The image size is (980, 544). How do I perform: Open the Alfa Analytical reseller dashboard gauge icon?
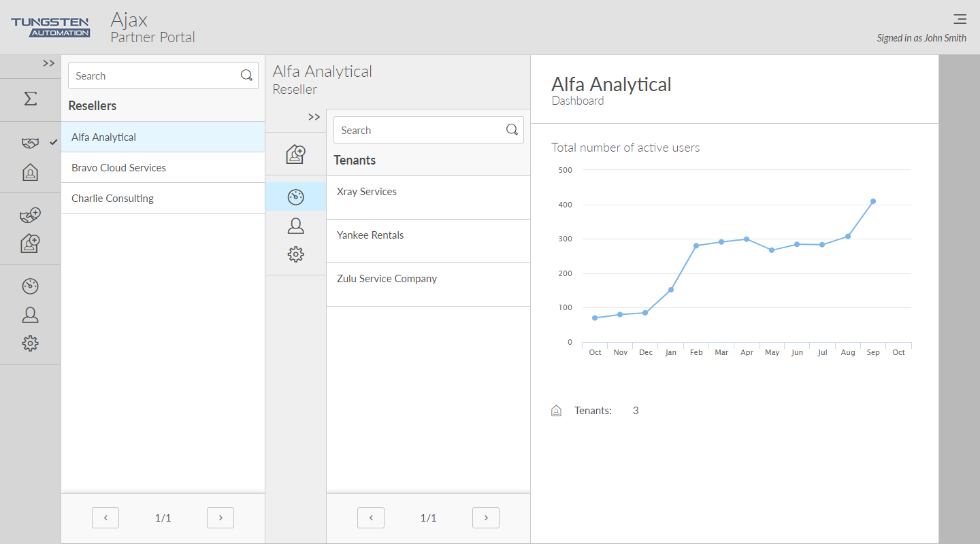[295, 197]
